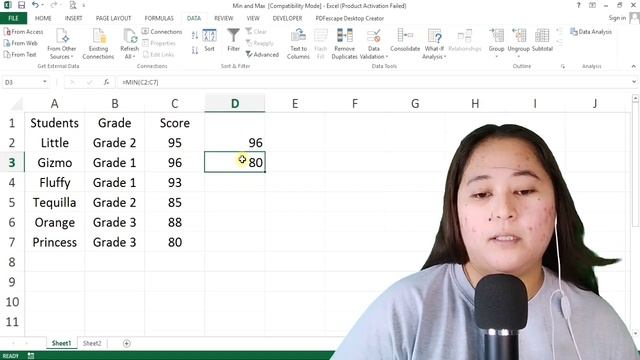Select column D header
This screenshot has width=640, height=360.
[x=235, y=104]
